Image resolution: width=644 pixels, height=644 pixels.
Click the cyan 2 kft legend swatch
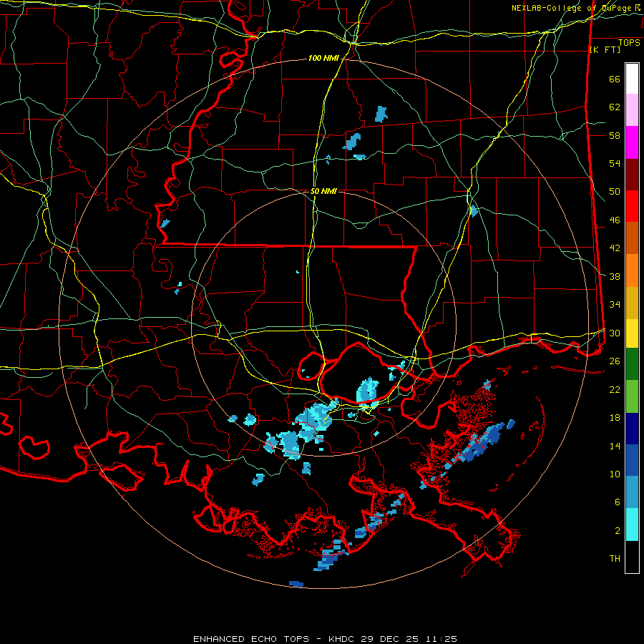632,525
